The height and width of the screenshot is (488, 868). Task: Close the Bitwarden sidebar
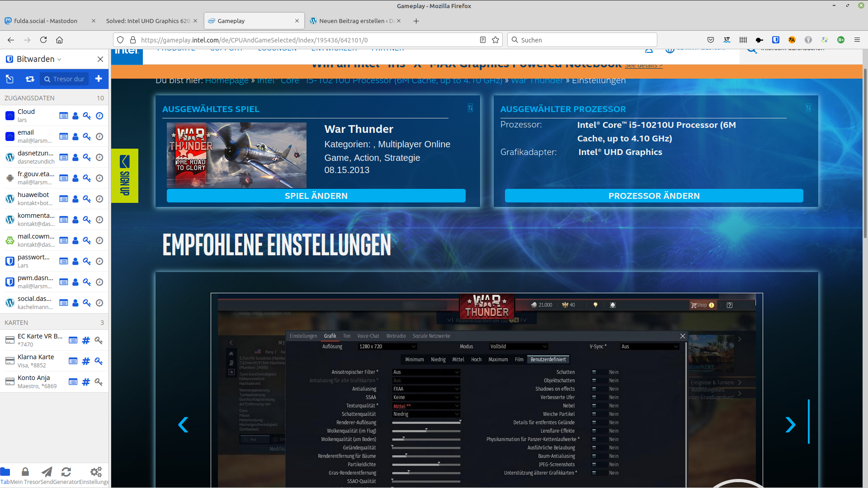100,59
